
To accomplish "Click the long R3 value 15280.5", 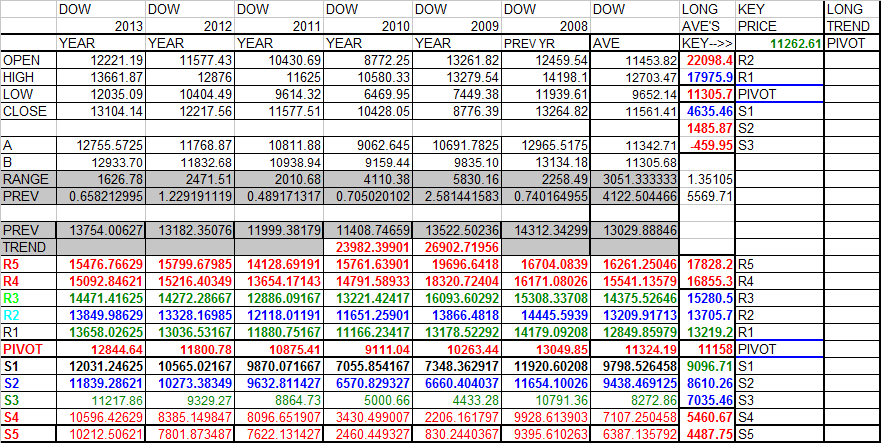I will pos(708,298).
